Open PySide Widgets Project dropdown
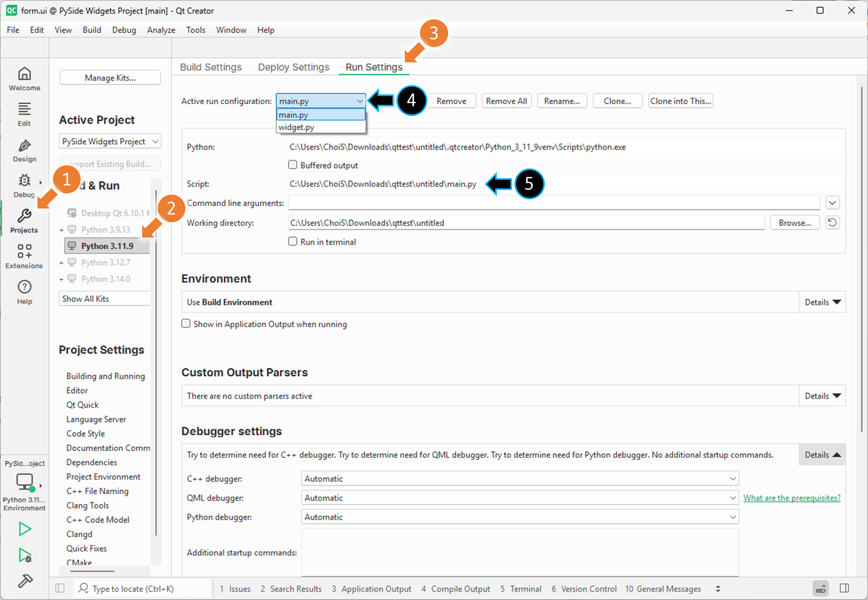 coord(110,141)
